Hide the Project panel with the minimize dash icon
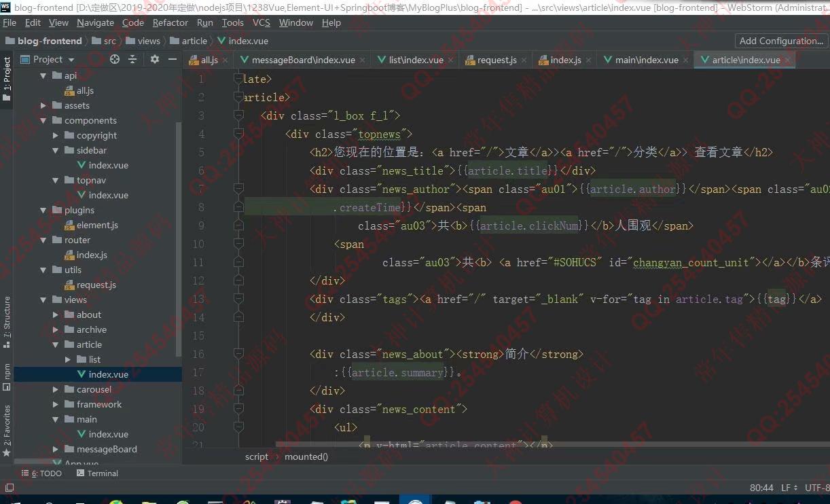 pyautogui.click(x=173, y=60)
